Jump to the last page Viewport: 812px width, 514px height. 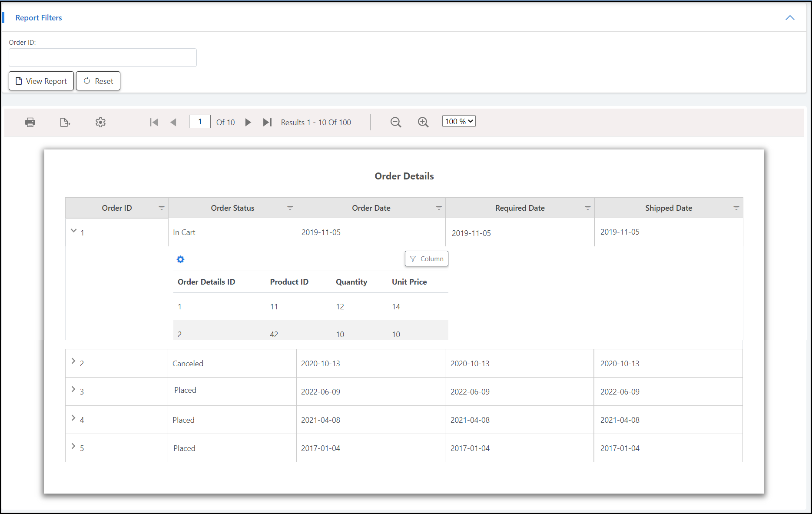pos(267,122)
